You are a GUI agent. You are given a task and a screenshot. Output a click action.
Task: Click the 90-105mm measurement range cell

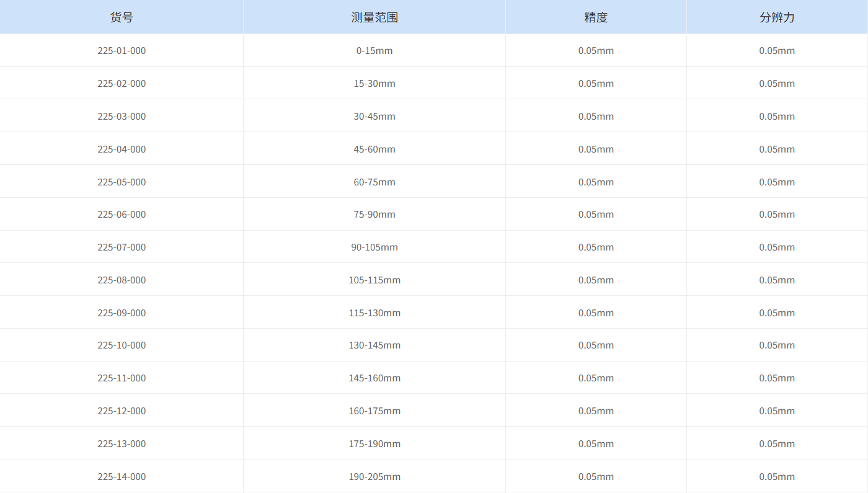point(374,247)
